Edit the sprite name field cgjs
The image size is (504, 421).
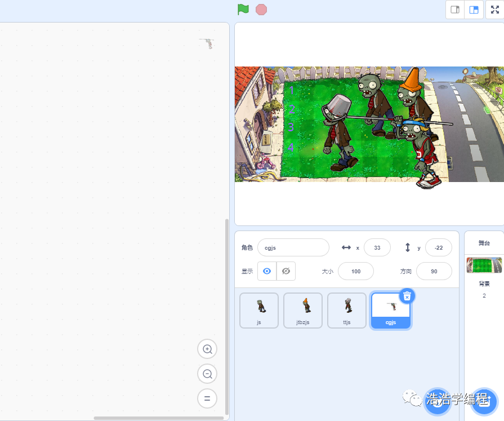click(x=293, y=247)
